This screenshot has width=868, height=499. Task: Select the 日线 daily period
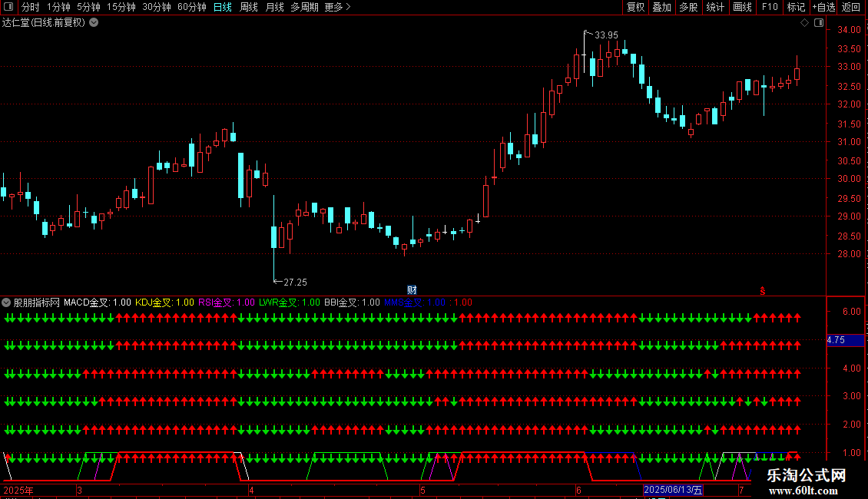coord(223,7)
